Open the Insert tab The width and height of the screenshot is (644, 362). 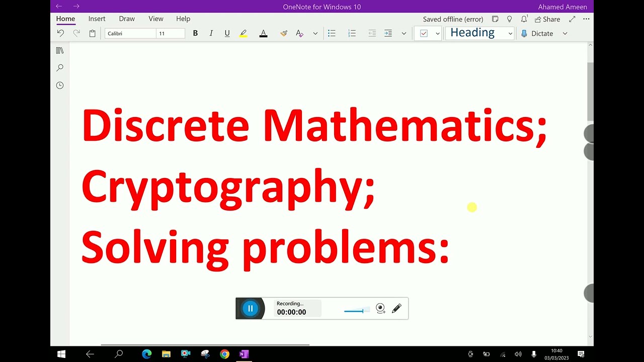[x=97, y=19]
